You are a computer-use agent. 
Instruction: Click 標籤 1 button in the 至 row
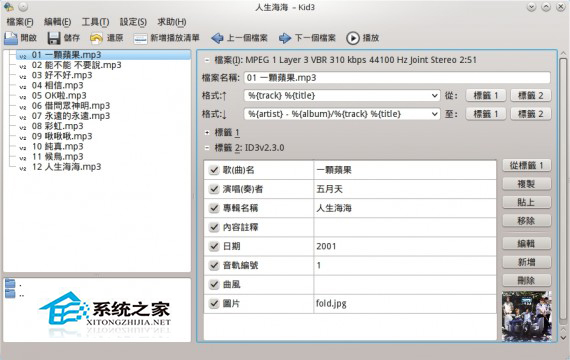(486, 114)
